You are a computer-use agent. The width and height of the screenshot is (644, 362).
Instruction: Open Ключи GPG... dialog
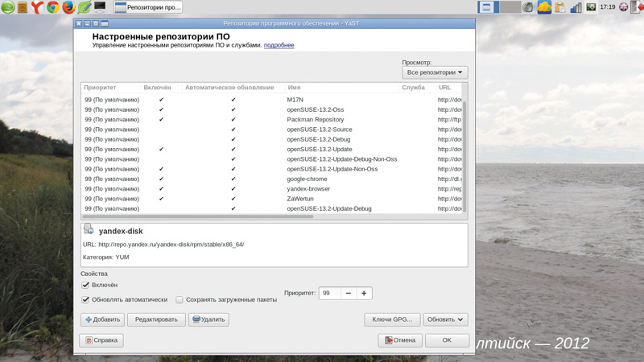pos(392,319)
